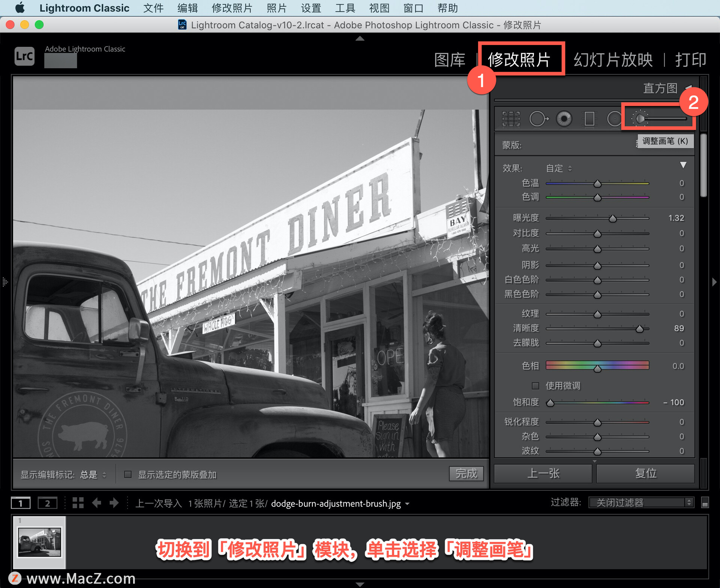The height and width of the screenshot is (588, 720).
Task: Click the Lrc identity plate logo
Action: point(24,56)
